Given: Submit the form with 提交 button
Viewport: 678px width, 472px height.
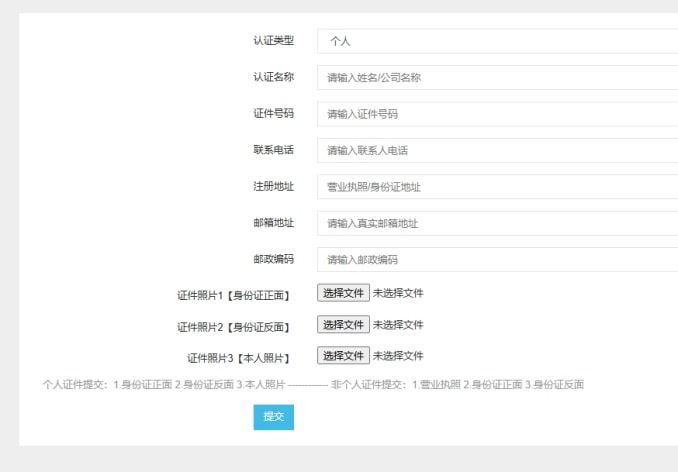Looking at the screenshot, I should [x=274, y=417].
